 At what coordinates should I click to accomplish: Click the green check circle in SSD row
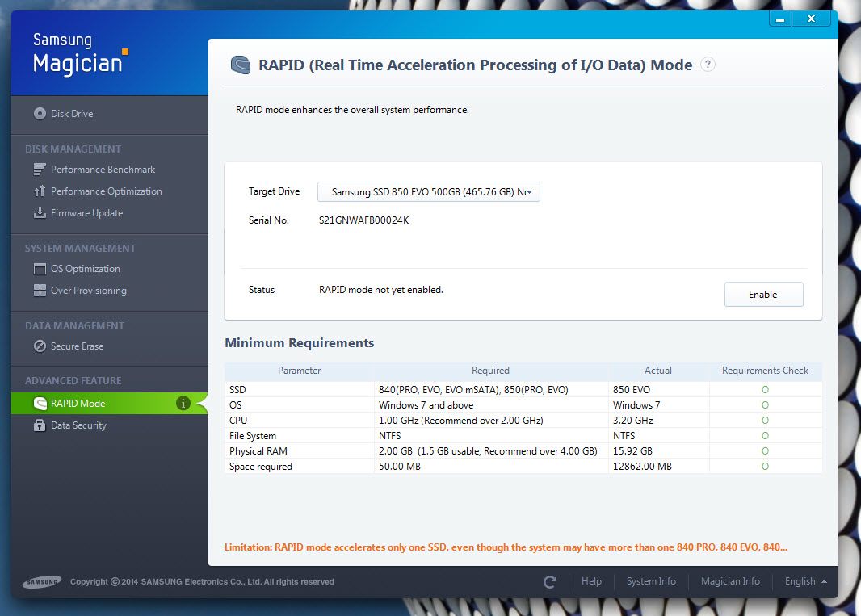(765, 390)
